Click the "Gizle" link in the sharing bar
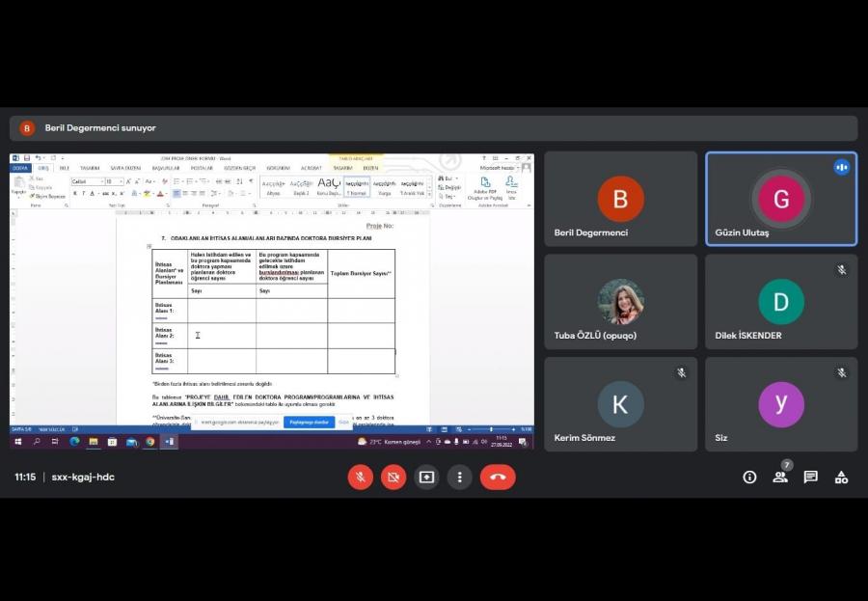The height and width of the screenshot is (601, 868). [x=343, y=422]
